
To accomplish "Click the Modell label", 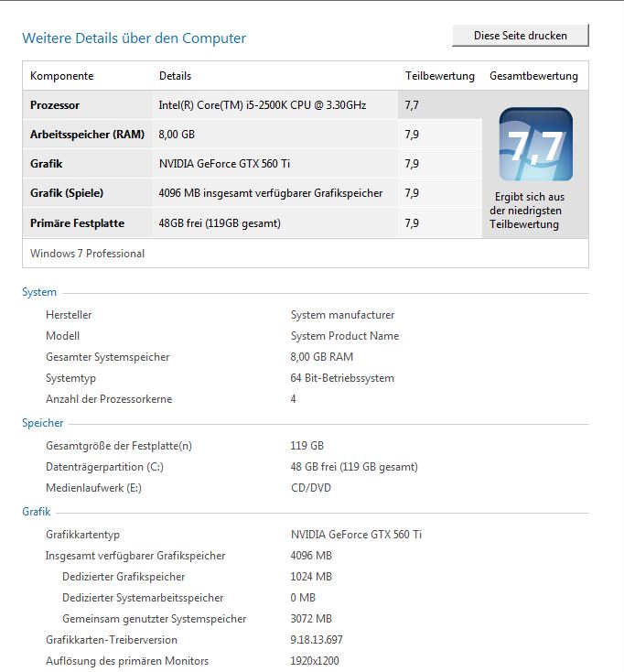I will 62,336.
